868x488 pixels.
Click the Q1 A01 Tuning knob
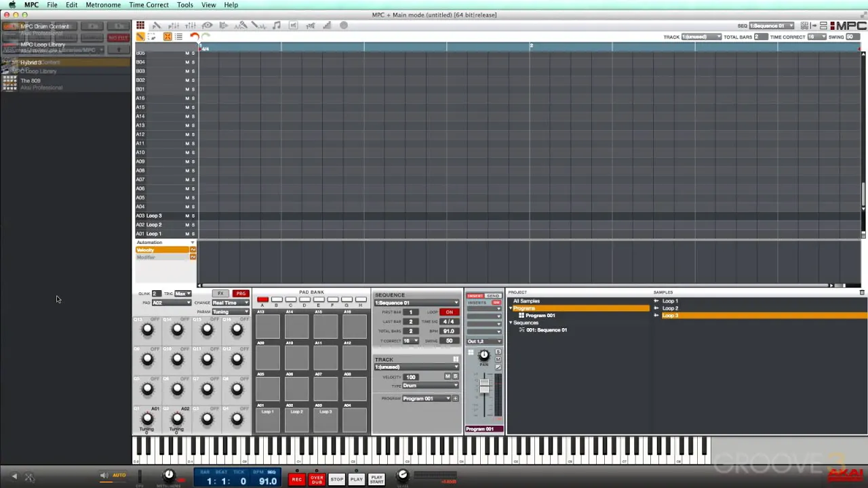[x=147, y=419]
